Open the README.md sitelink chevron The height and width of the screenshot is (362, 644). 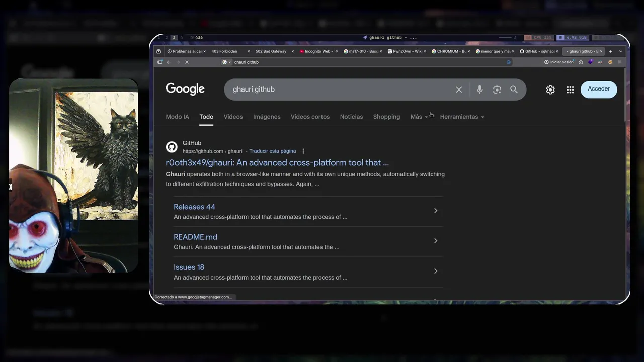[x=436, y=241]
